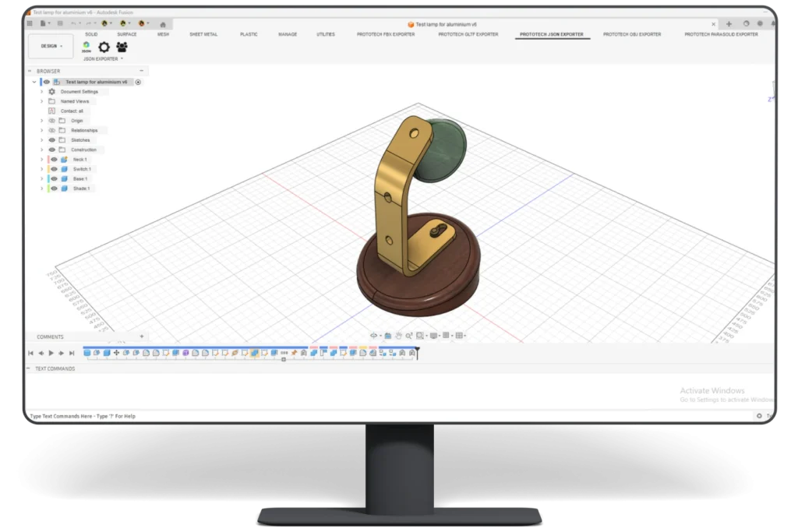
Task: Switch to the SHEET METAL tab
Action: [203, 34]
